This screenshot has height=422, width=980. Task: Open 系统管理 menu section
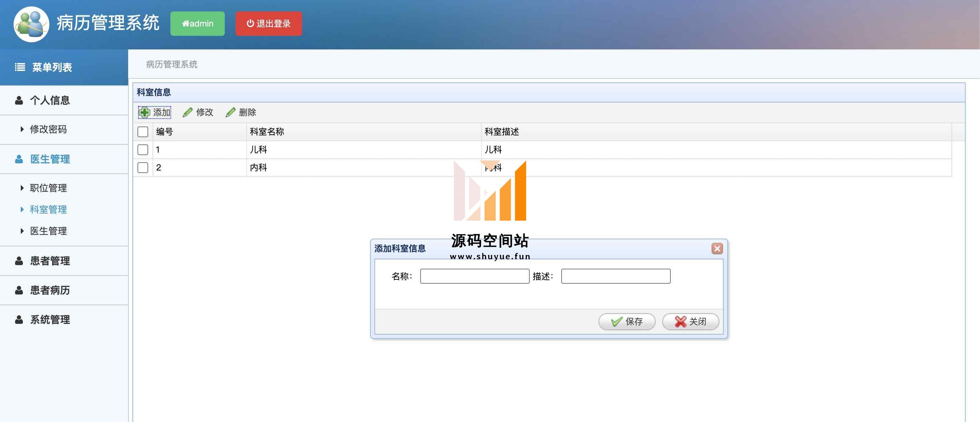pyautogui.click(x=64, y=320)
